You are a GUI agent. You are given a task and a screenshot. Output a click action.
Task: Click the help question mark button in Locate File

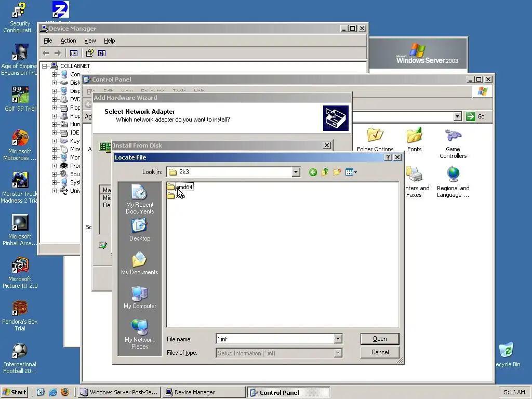tap(388, 157)
